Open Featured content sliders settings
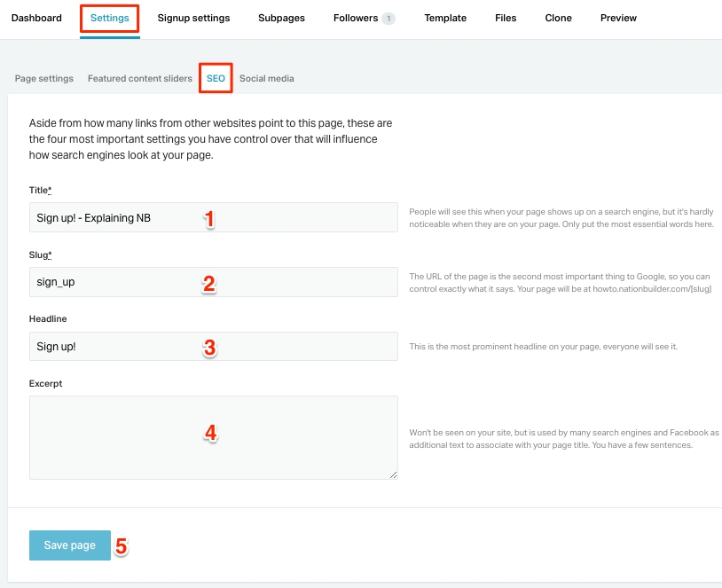The image size is (722, 588). 137,78
